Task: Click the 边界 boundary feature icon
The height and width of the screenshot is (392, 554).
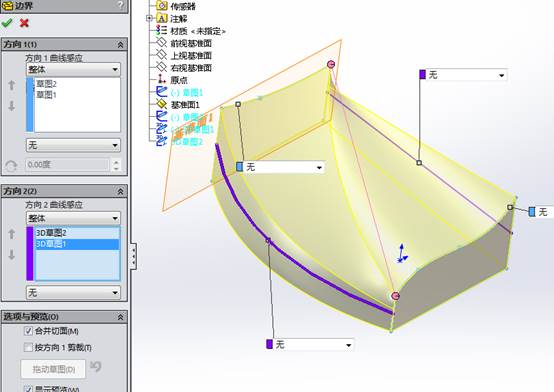Action: click(7, 5)
